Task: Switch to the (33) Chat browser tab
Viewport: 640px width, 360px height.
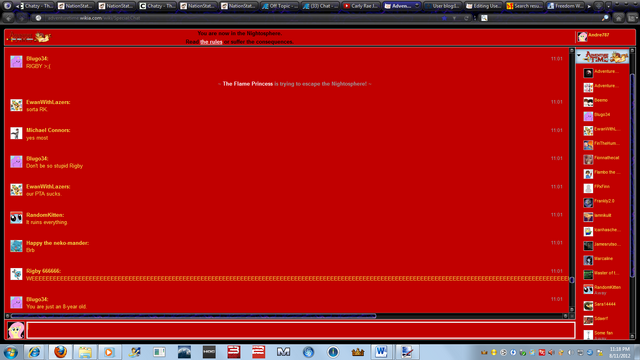Action: [320, 6]
